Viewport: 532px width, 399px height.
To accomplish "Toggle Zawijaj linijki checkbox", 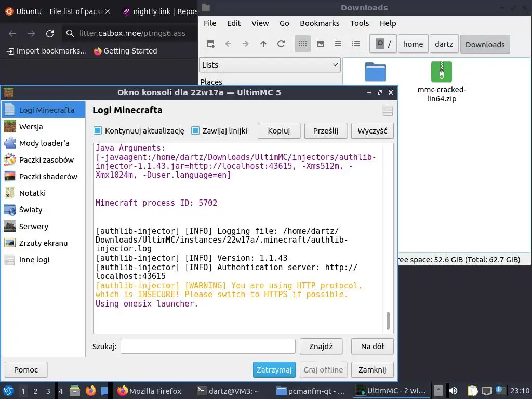I will 195,130.
